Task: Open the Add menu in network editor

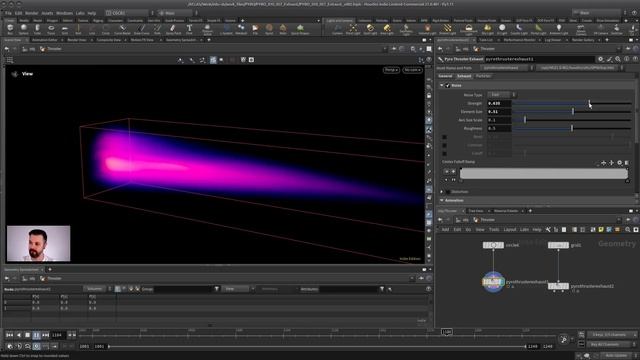Action: (445, 230)
